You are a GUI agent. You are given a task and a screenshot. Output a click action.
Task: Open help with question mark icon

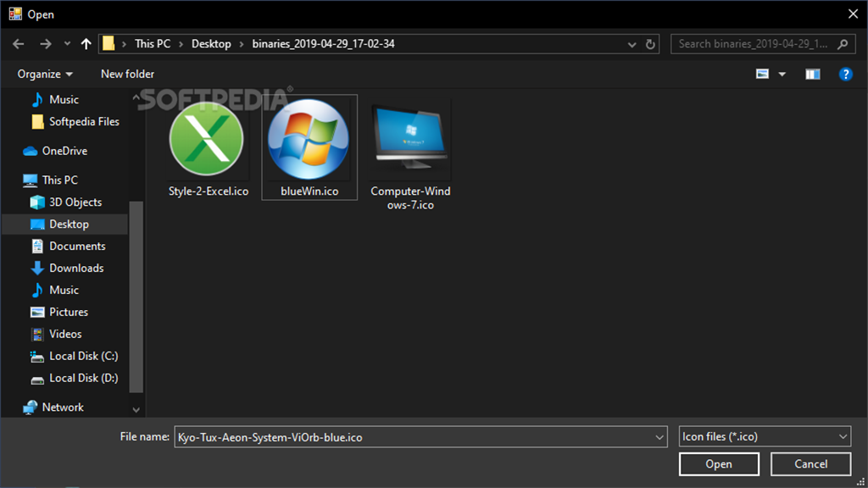tap(845, 75)
